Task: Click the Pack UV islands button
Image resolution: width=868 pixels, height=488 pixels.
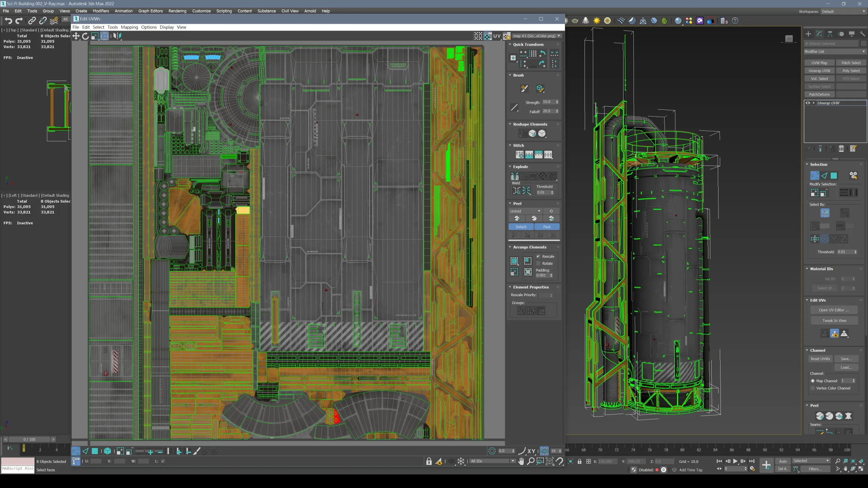Action: pos(547,226)
